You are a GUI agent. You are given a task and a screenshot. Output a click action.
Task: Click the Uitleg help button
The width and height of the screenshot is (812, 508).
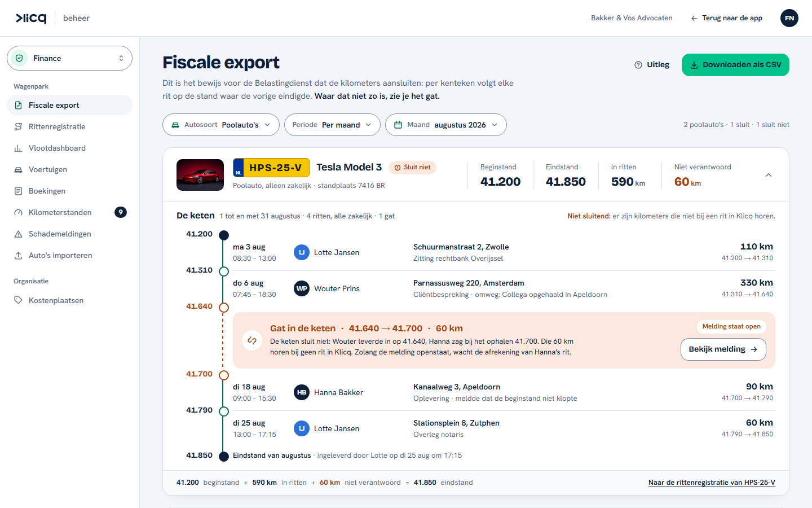tap(652, 65)
